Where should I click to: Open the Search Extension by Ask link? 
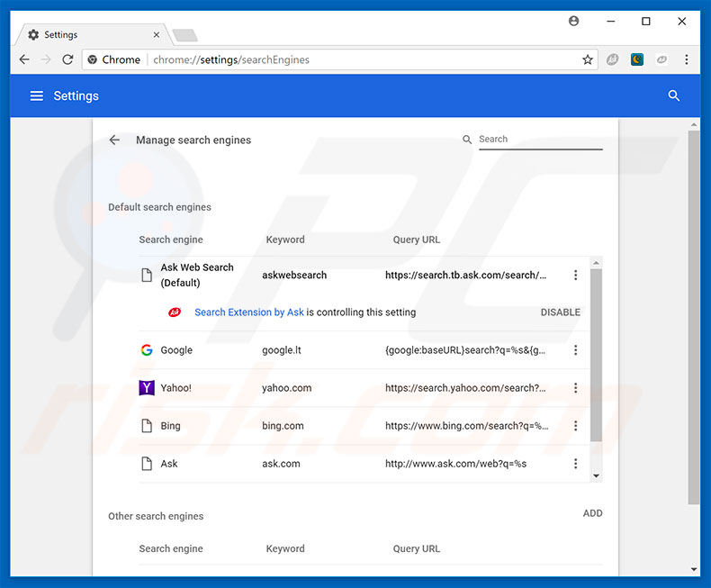[249, 312]
